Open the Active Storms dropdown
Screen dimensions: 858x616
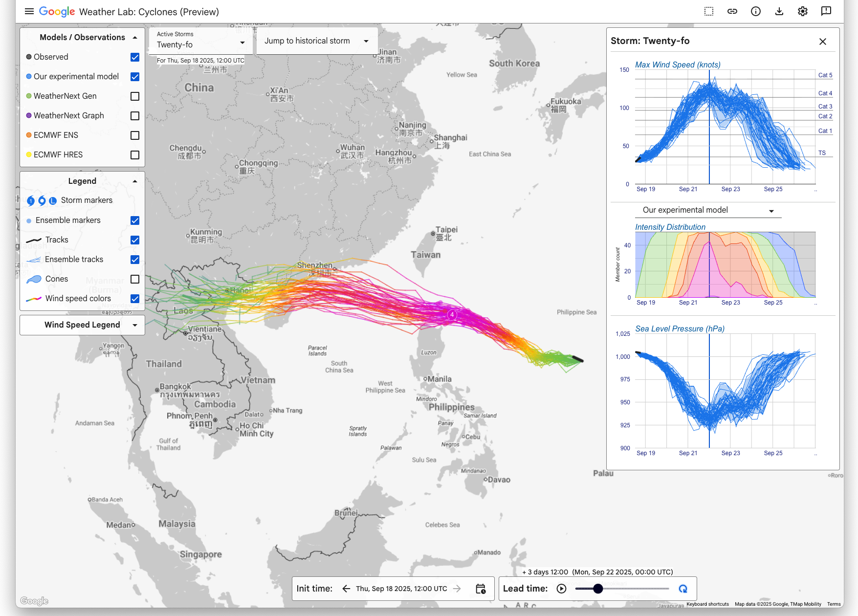point(200,41)
